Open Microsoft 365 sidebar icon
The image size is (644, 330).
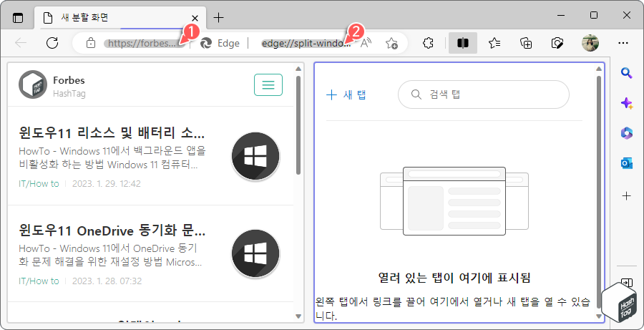(x=626, y=134)
